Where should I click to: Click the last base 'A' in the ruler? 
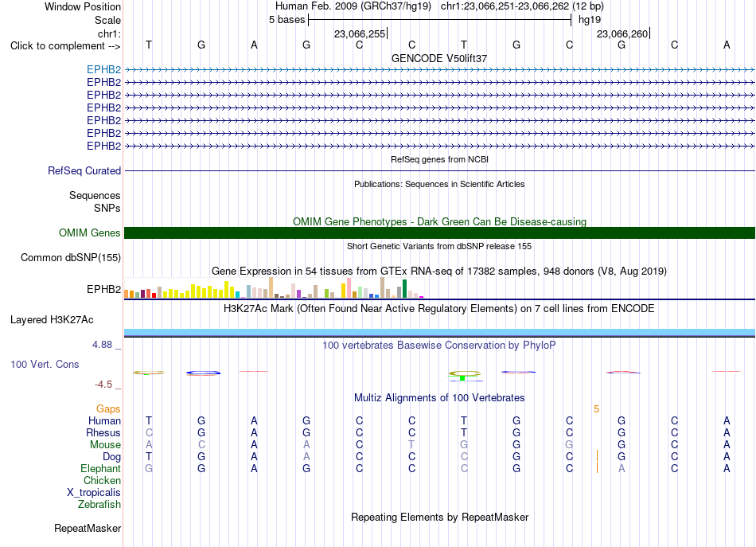pos(727,45)
